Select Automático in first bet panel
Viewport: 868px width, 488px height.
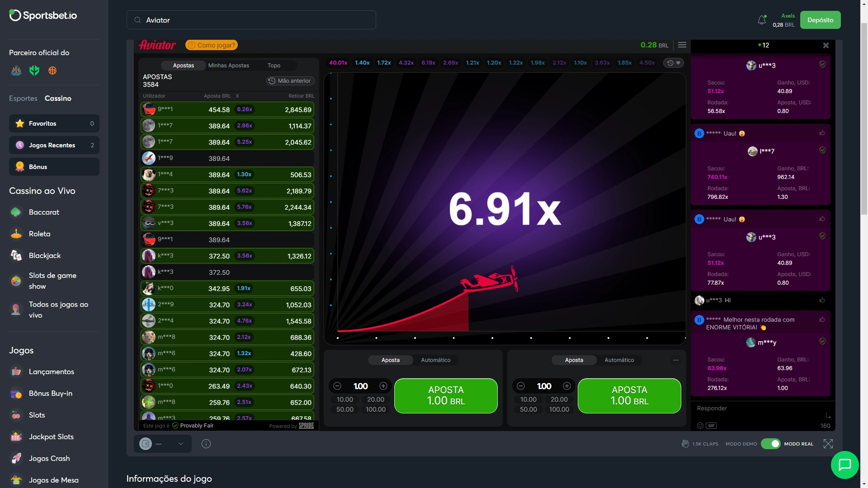tap(435, 360)
